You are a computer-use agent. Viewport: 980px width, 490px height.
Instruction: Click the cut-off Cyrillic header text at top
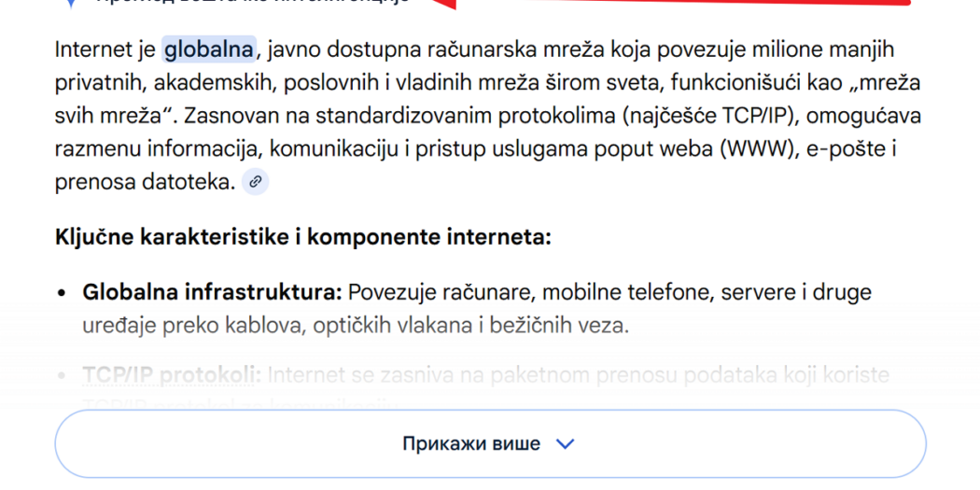[252, 3]
